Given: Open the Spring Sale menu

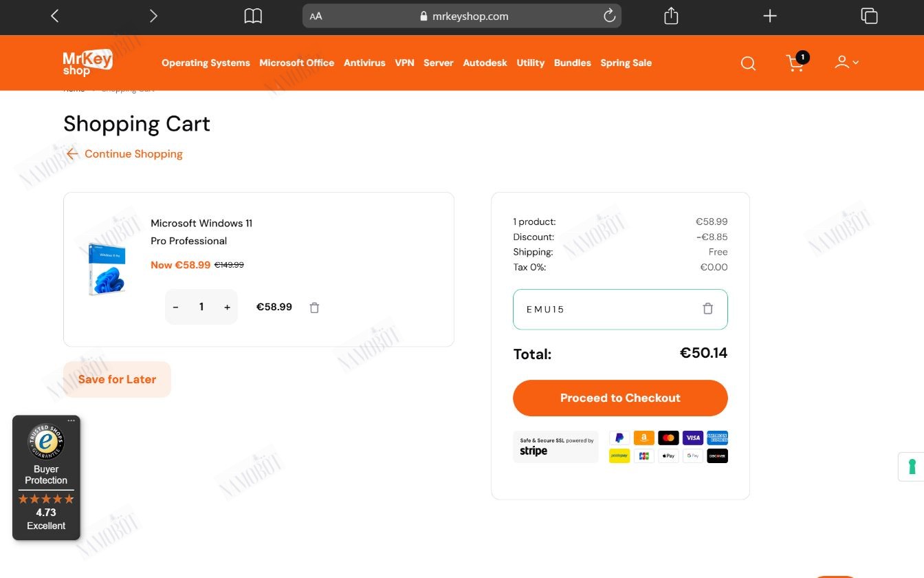Looking at the screenshot, I should (626, 63).
